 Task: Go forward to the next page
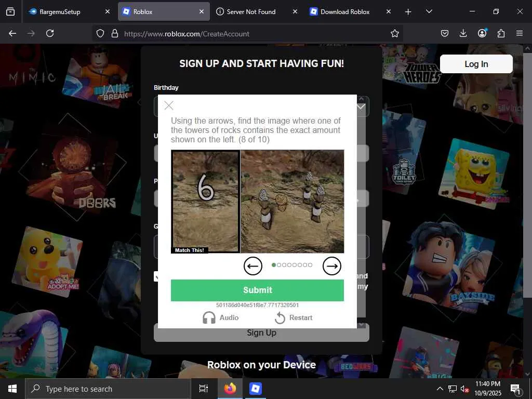(x=31, y=33)
